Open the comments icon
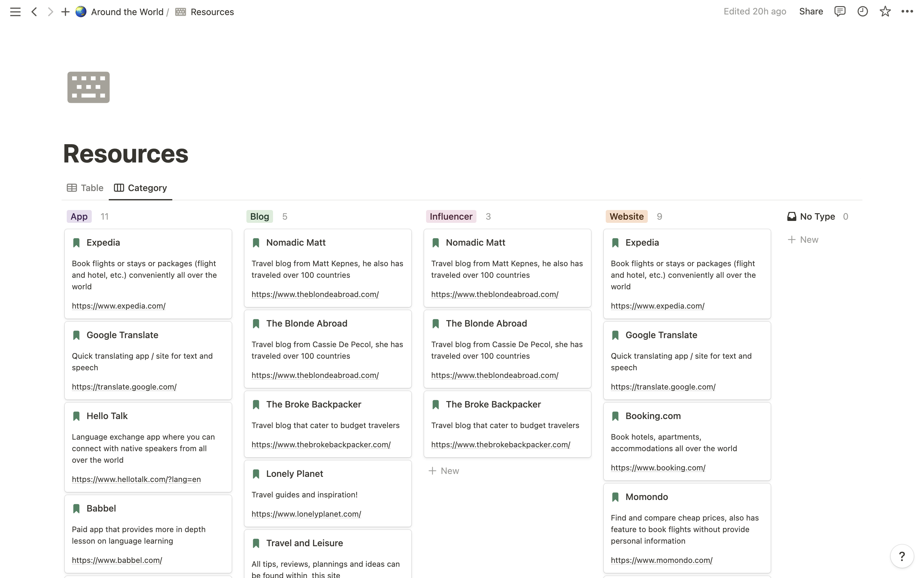Screen dimensions: 924x578 [x=840, y=12]
